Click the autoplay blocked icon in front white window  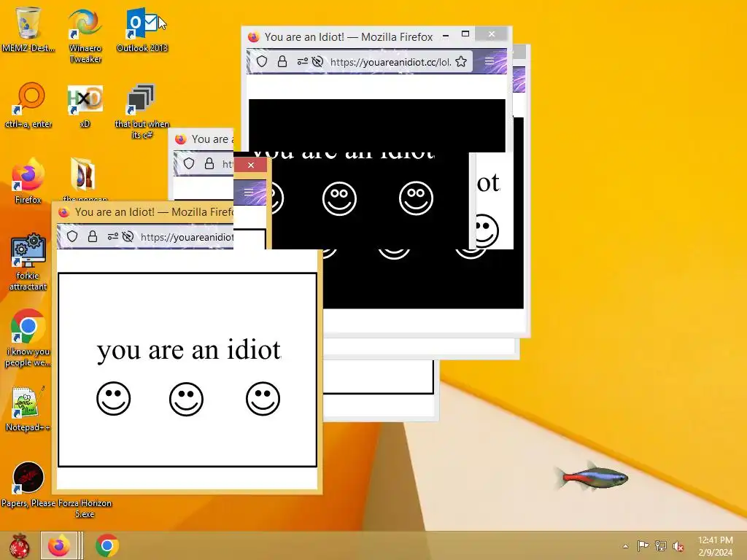pyautogui.click(x=128, y=237)
